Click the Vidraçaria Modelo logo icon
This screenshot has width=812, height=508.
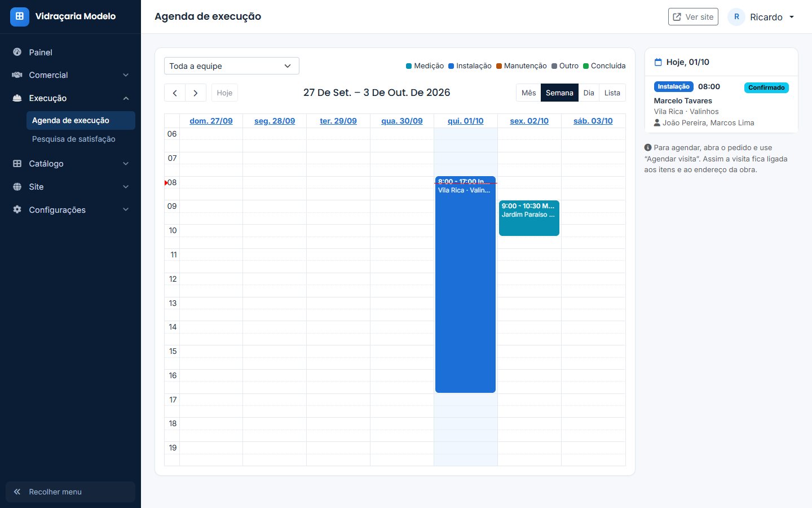click(x=20, y=16)
